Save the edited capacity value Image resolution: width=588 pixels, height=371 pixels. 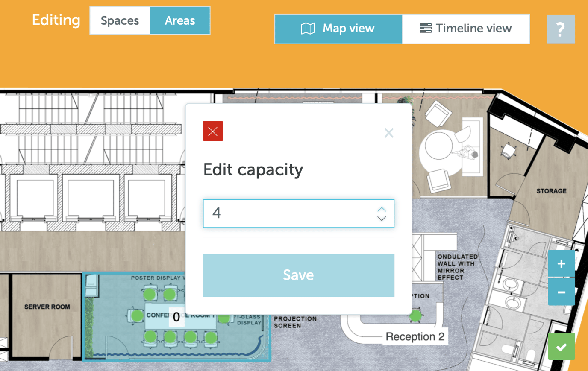[298, 275]
